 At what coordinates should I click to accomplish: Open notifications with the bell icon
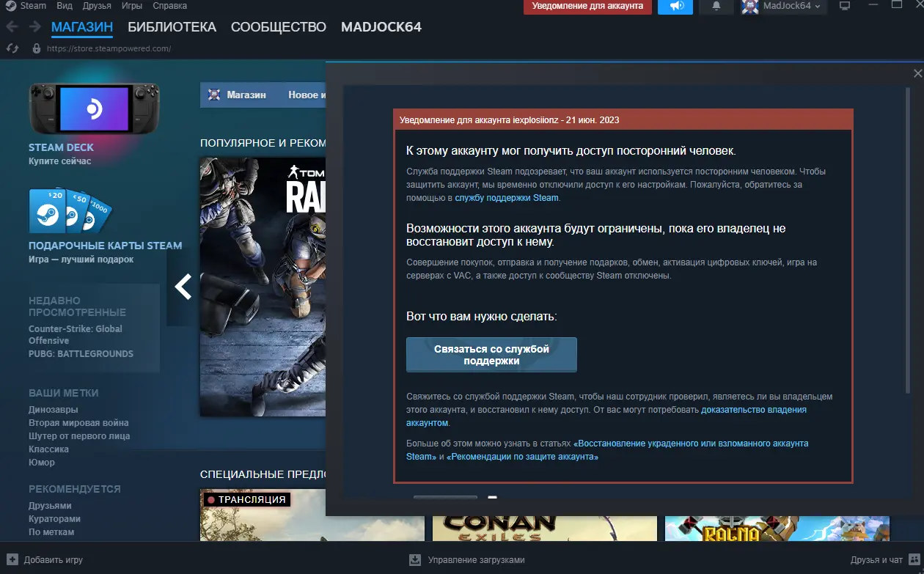pyautogui.click(x=716, y=7)
